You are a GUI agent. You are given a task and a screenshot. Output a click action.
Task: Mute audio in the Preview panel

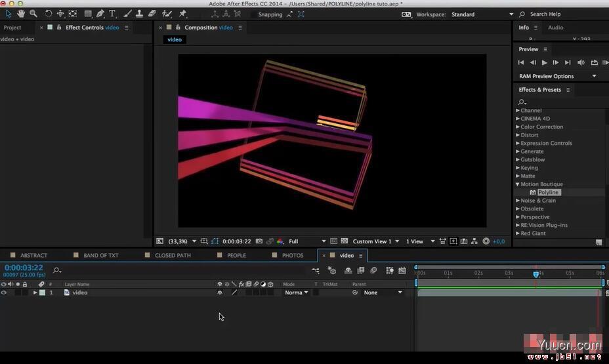(581, 62)
